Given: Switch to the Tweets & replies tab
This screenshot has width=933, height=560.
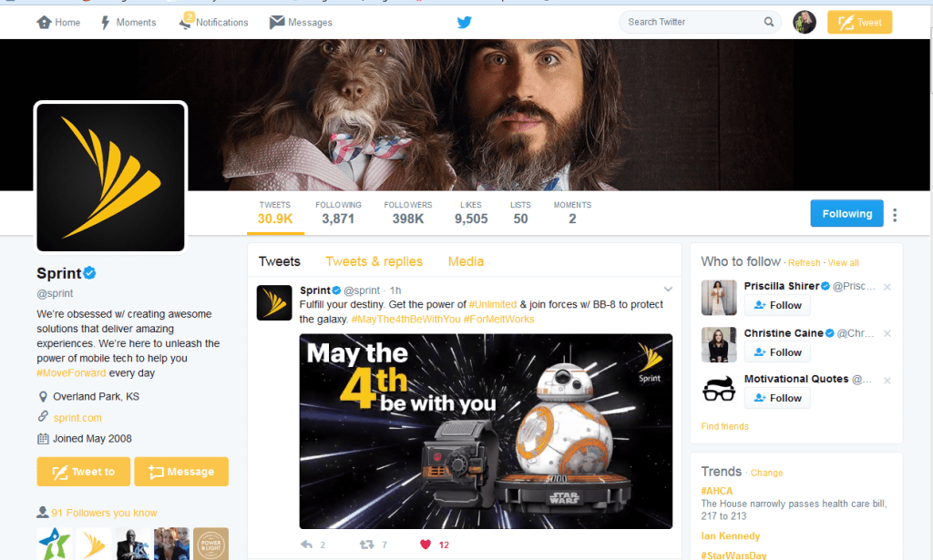Looking at the screenshot, I should [x=374, y=261].
